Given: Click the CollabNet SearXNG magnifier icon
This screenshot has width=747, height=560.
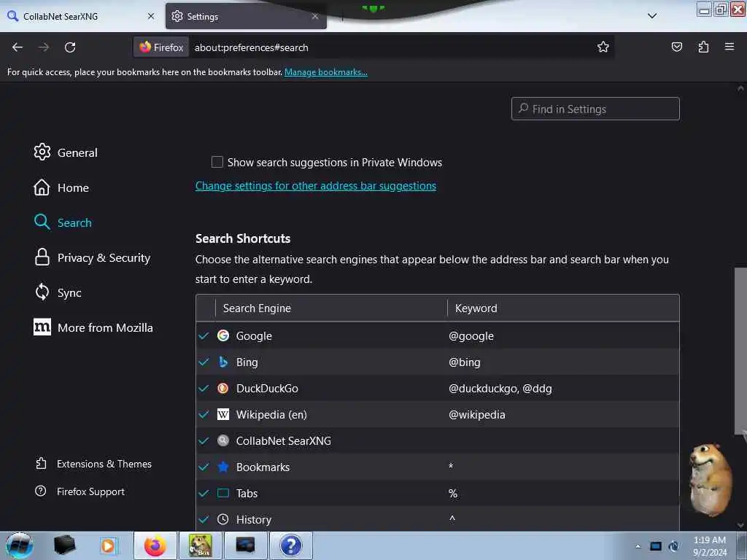Looking at the screenshot, I should coord(223,440).
